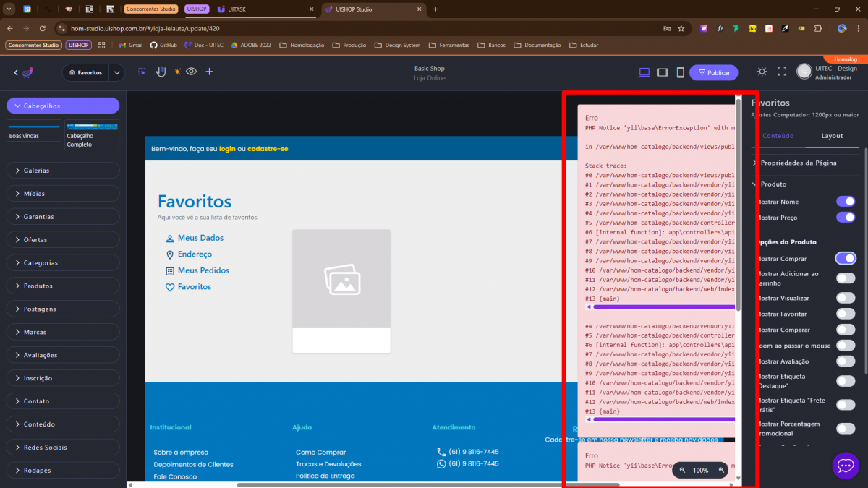The image size is (868, 488).
Task: Click the selection cursor tool icon
Action: 142,72
